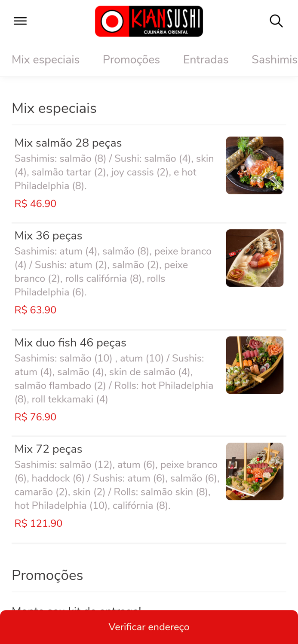
Task: Switch to the Promoções tab
Action: coord(131,60)
